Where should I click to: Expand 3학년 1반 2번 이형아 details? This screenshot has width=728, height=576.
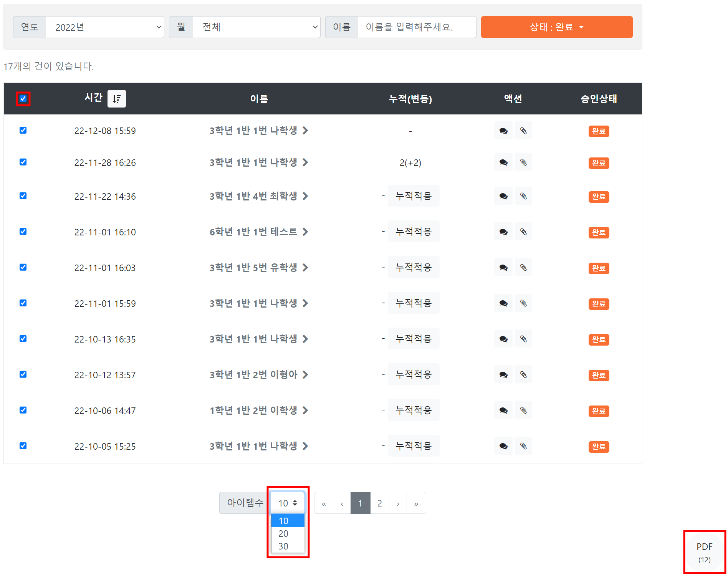coord(259,375)
